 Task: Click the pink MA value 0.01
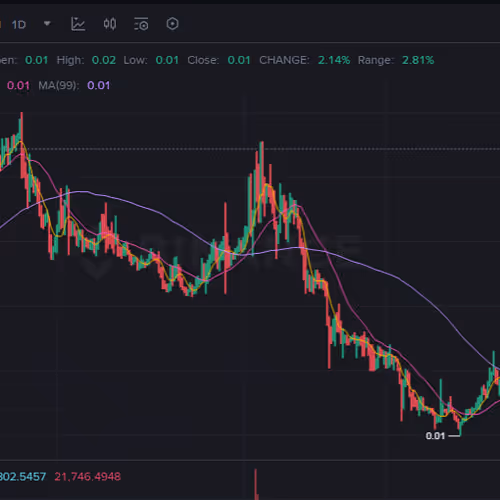pos(18,86)
